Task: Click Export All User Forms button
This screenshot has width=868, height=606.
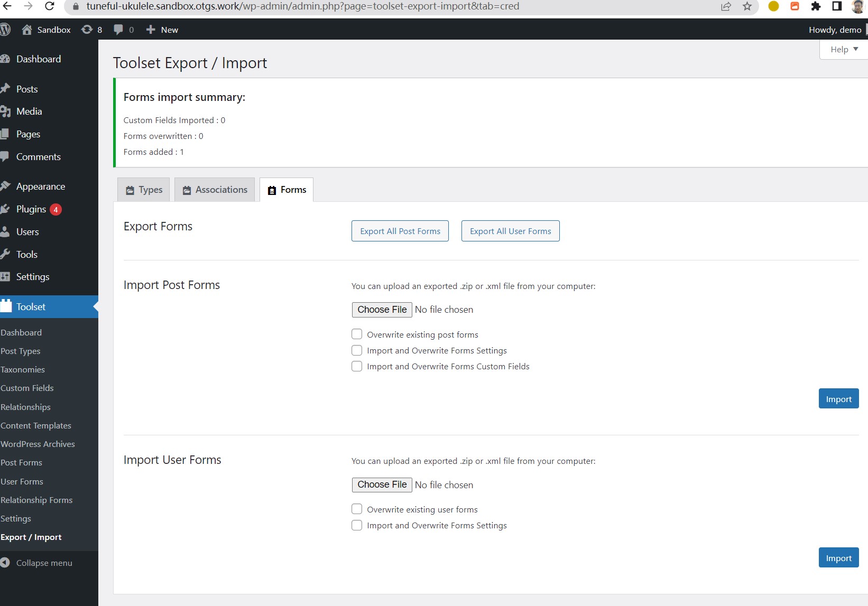Action: (511, 231)
